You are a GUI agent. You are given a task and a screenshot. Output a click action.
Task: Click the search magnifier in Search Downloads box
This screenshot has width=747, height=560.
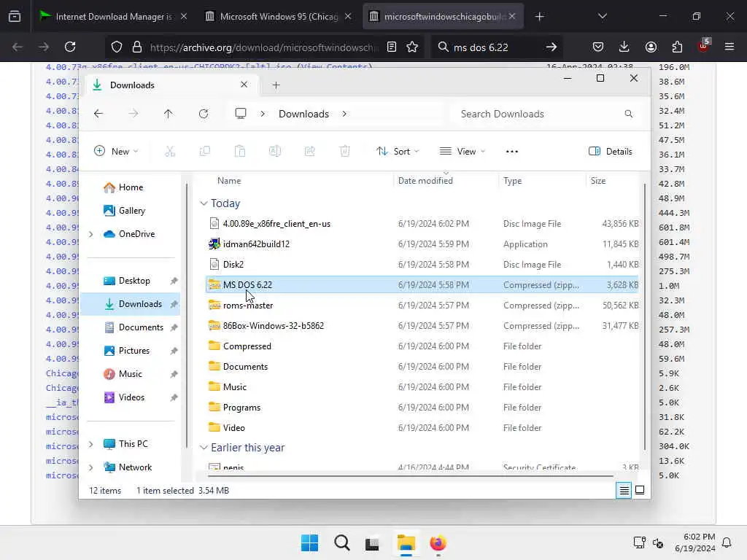(628, 114)
